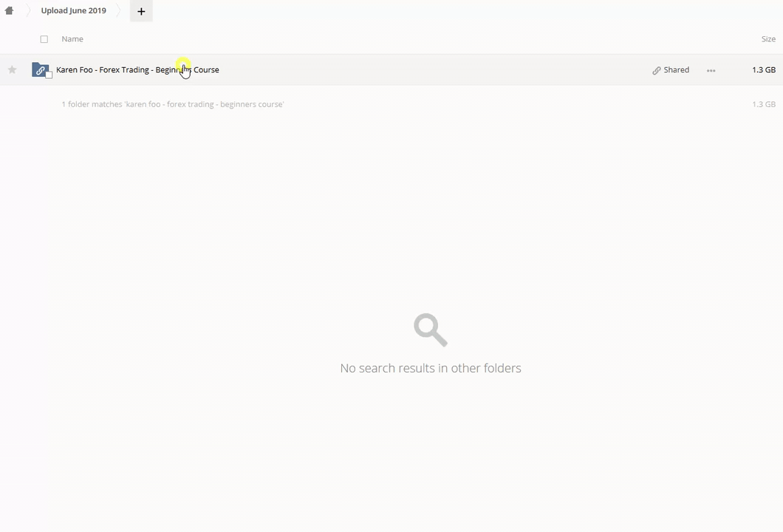
Task: Click 'No search results in other folders' message
Action: [x=431, y=368]
